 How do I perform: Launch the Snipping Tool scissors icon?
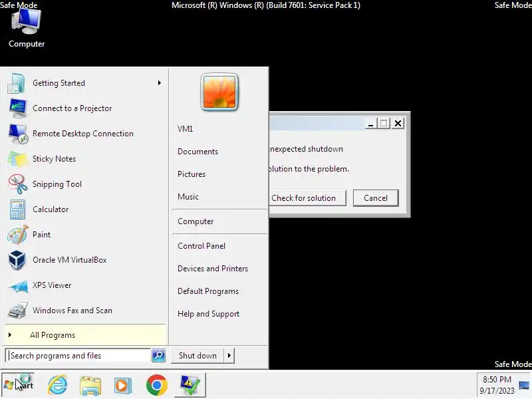(x=18, y=184)
